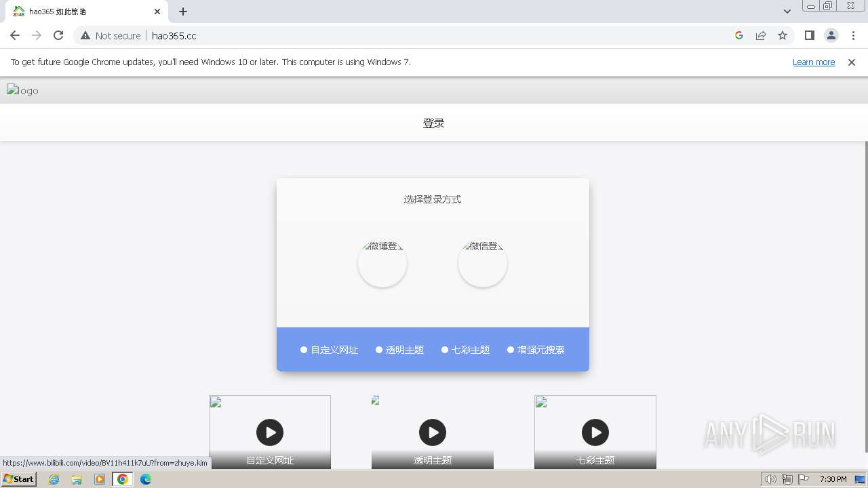This screenshot has width=868, height=488.
Task: Open a new tab with plus button
Action: [x=183, y=12]
